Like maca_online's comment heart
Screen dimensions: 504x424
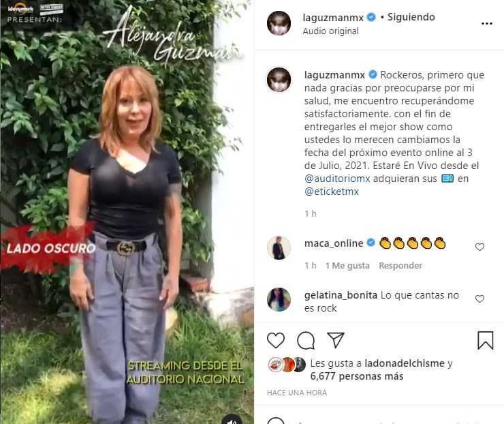[x=479, y=247]
